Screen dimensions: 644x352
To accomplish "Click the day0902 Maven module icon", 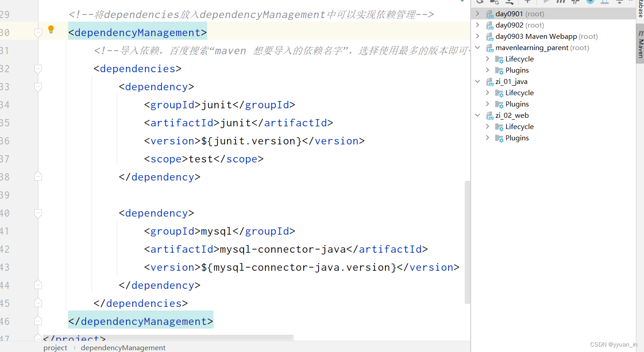I will click(x=490, y=25).
